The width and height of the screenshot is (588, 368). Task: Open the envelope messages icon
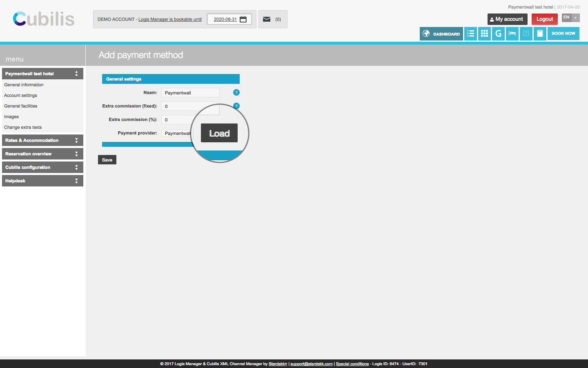(x=267, y=19)
